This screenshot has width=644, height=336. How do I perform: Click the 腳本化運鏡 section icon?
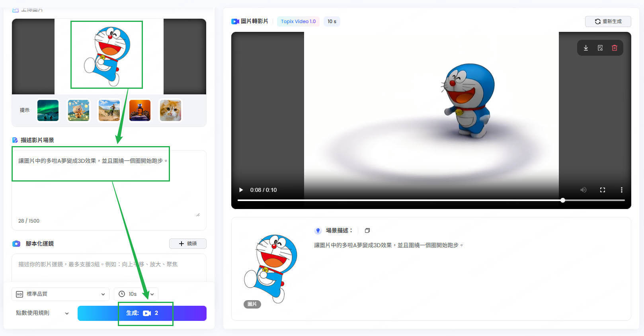pyautogui.click(x=16, y=244)
